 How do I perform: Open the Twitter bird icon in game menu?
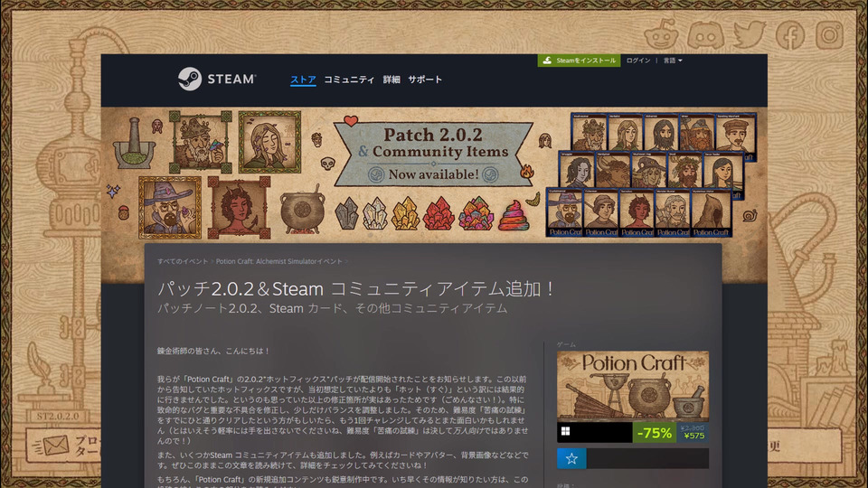pyautogui.click(x=749, y=34)
